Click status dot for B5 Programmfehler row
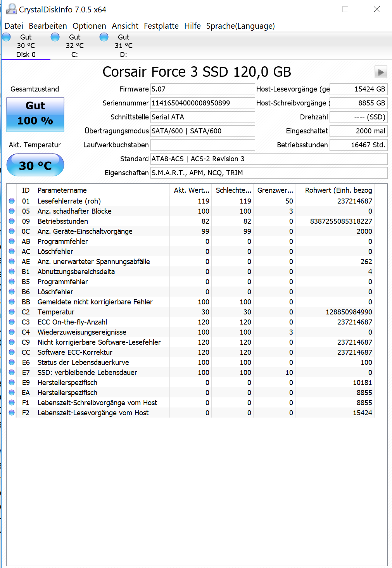The image size is (392, 568). (12, 281)
